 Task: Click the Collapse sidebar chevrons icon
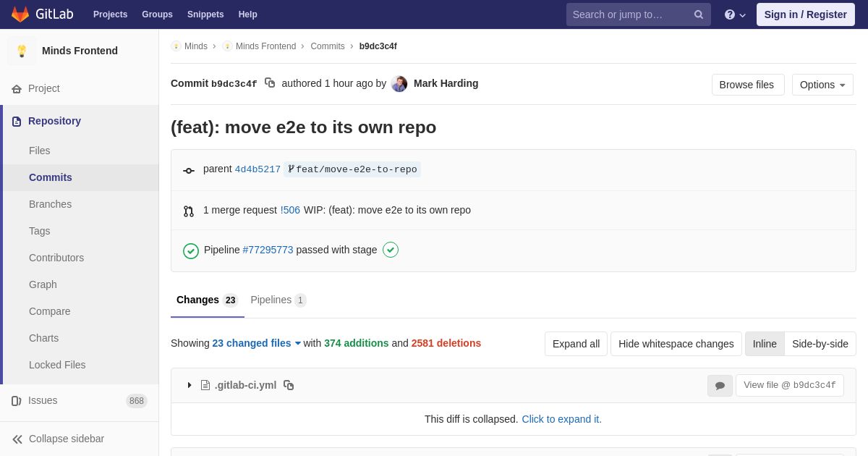point(17,439)
